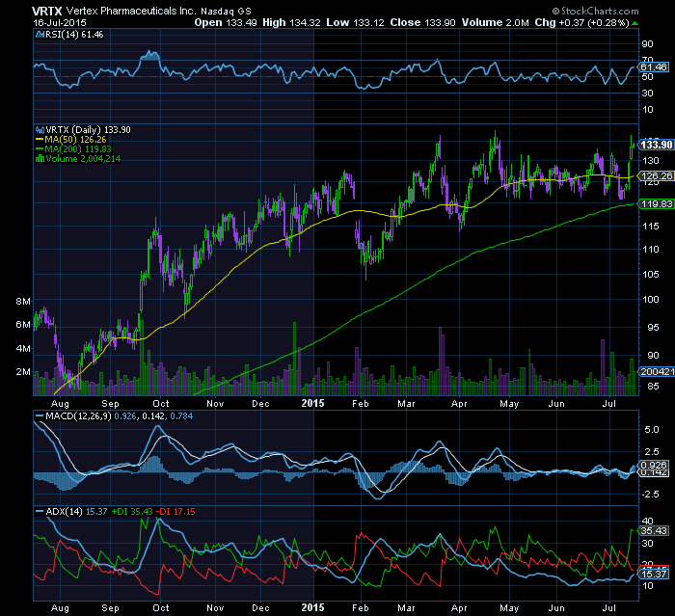Click the VRTX ticker symbol title

tap(48, 11)
